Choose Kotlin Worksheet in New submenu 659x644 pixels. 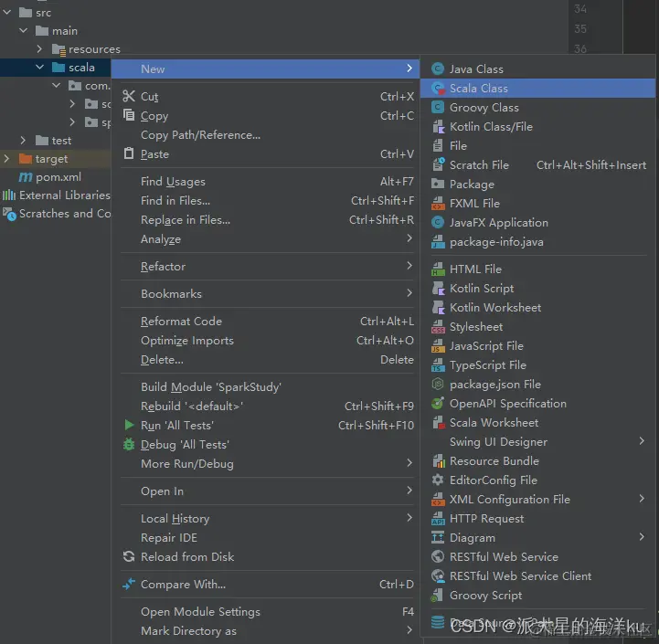(x=537, y=308)
